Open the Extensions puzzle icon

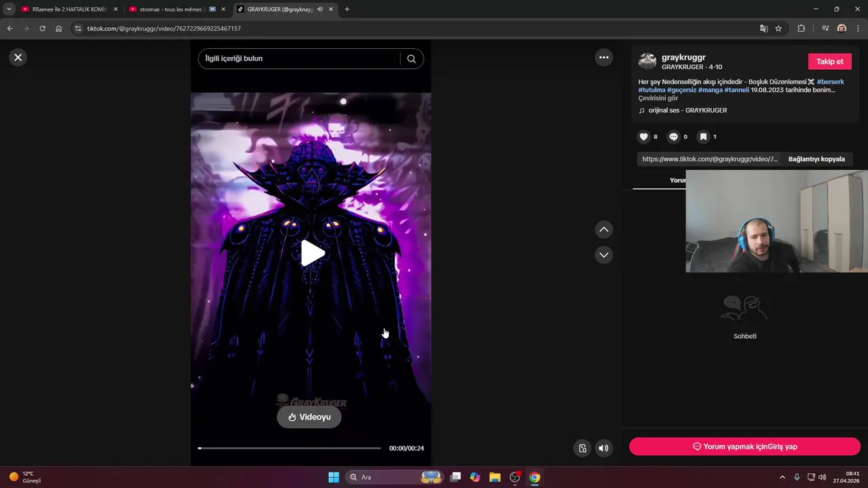tap(801, 28)
